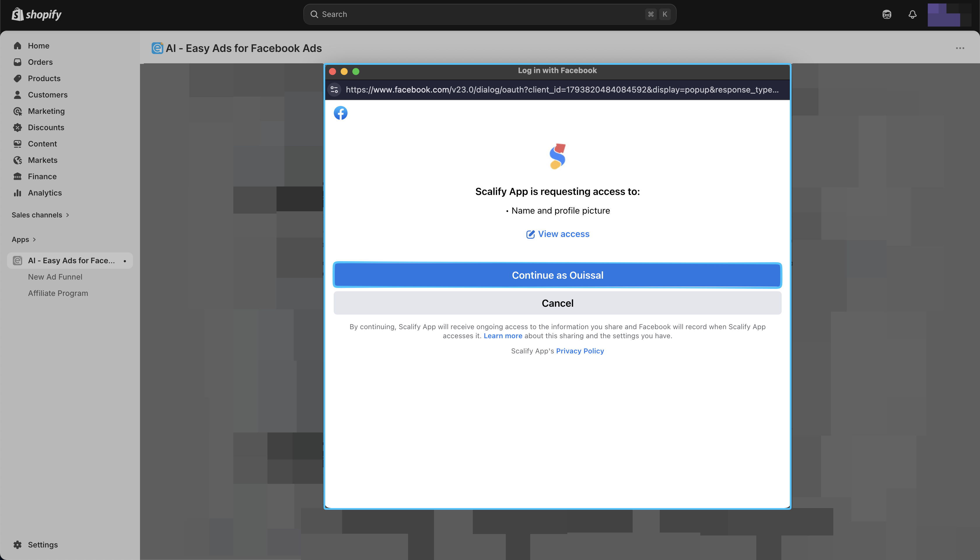This screenshot has height=560, width=980.
Task: Click site info icon in popup address bar
Action: [334, 90]
